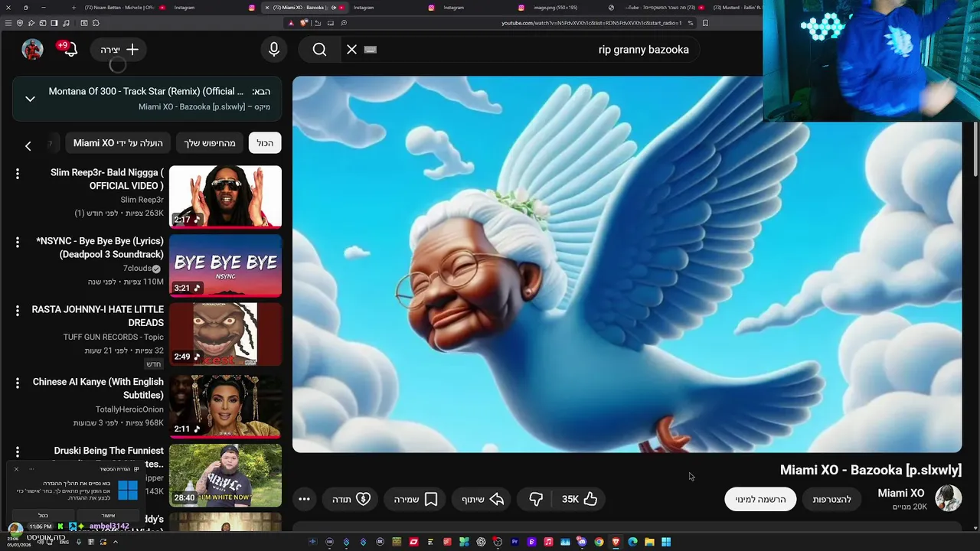The image size is (980, 551).
Task: Open options menu for Druski video
Action: pyautogui.click(x=18, y=452)
